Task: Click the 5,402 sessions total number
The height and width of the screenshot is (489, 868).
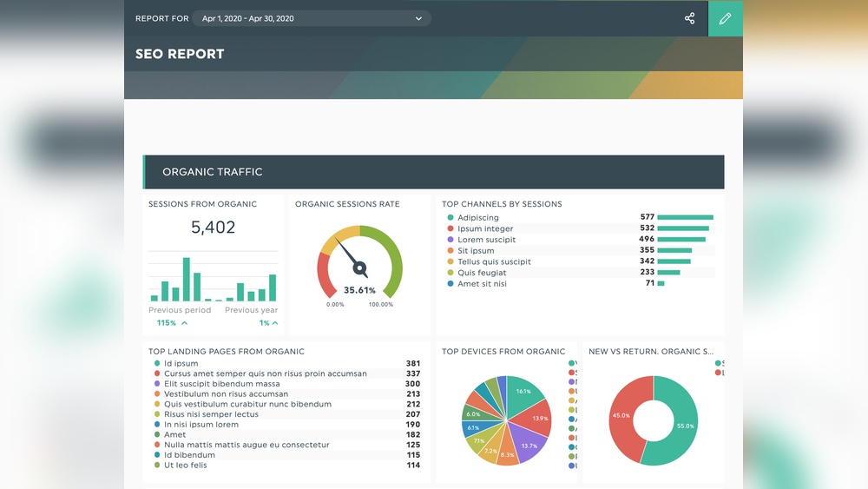Action: 213,228
